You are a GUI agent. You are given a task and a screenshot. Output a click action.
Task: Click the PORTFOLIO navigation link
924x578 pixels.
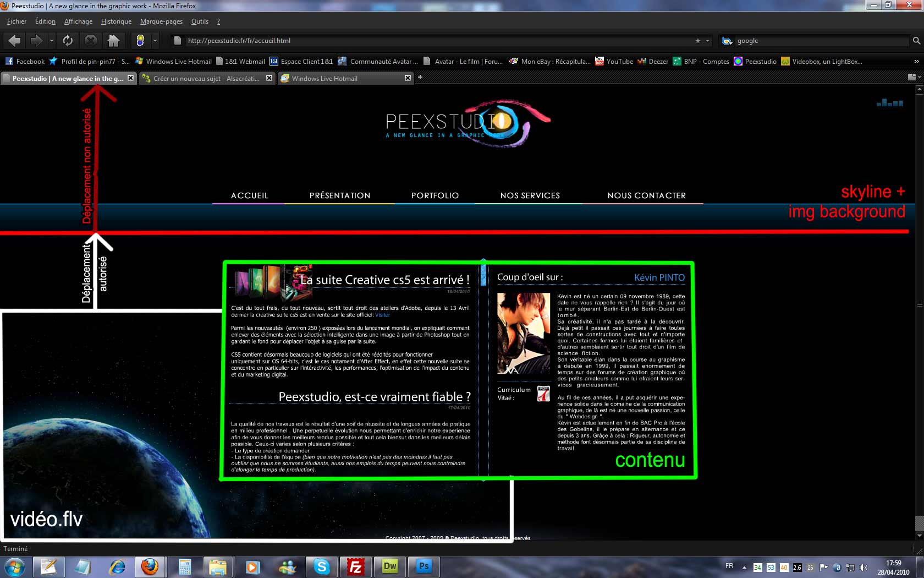coord(435,195)
